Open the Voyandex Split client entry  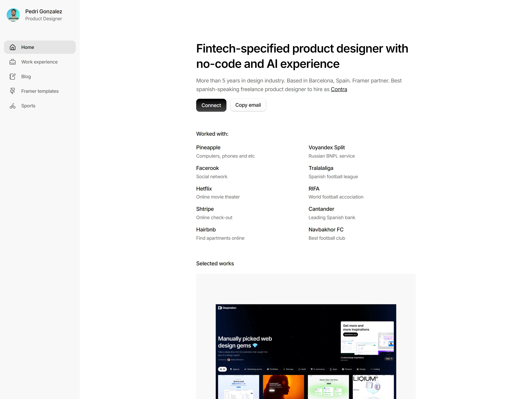click(x=332, y=151)
